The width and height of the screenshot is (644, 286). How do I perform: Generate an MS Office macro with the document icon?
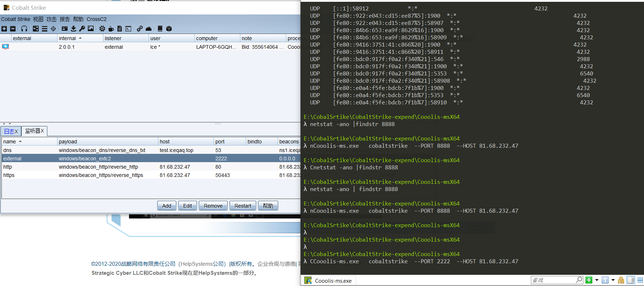pyautogui.click(x=120, y=29)
